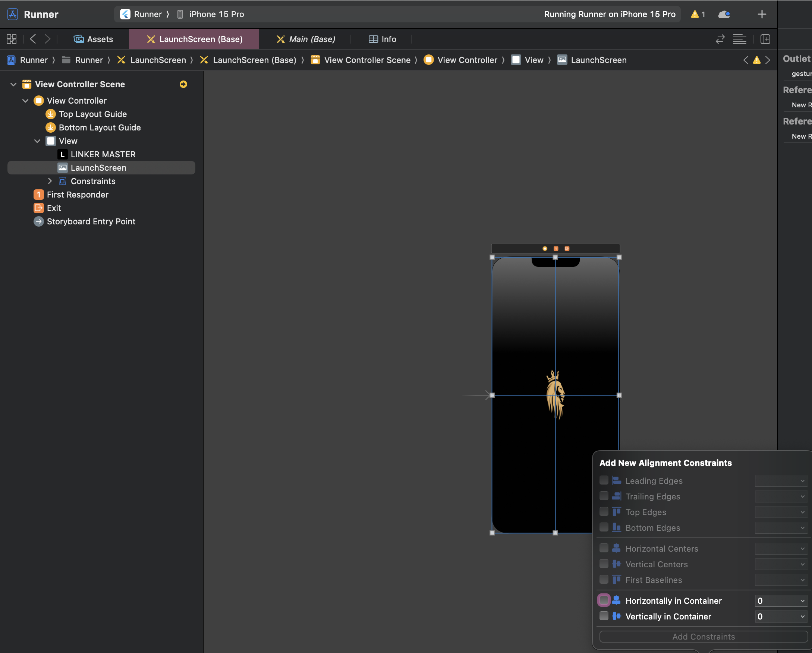Select iPhone 15 Pro run destination
The image size is (812, 653).
click(x=216, y=14)
